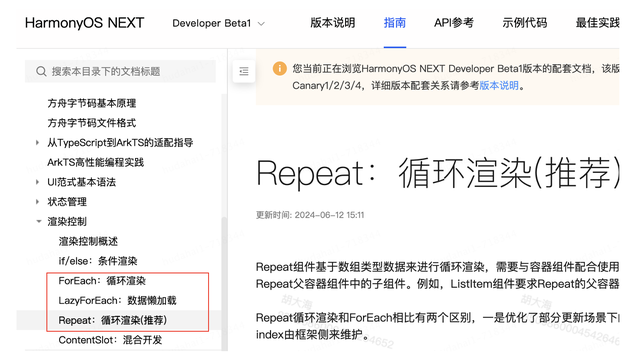Open the API参考 tab
The width and height of the screenshot is (640, 360).
[x=454, y=23]
